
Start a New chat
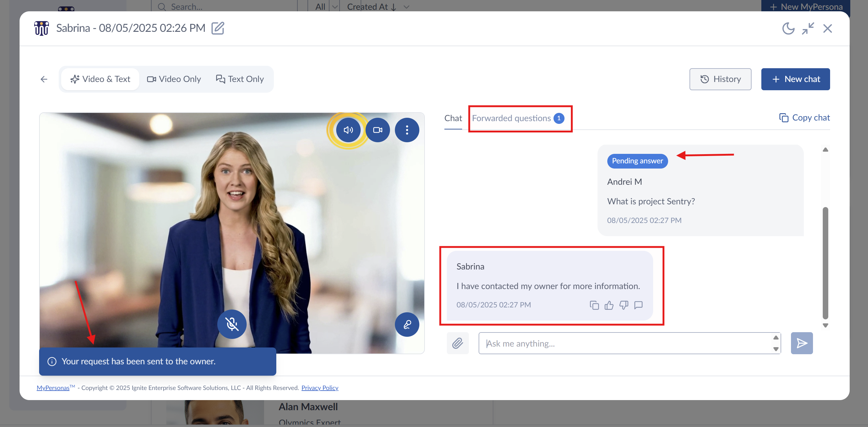[796, 79]
